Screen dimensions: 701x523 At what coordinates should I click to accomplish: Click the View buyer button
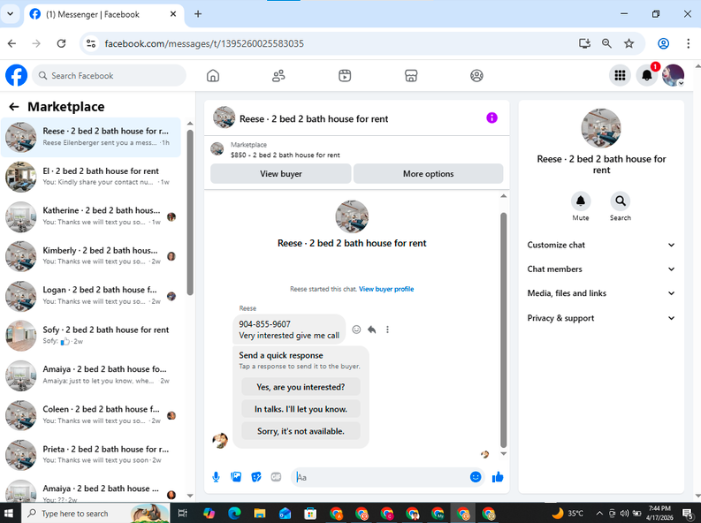coord(281,173)
